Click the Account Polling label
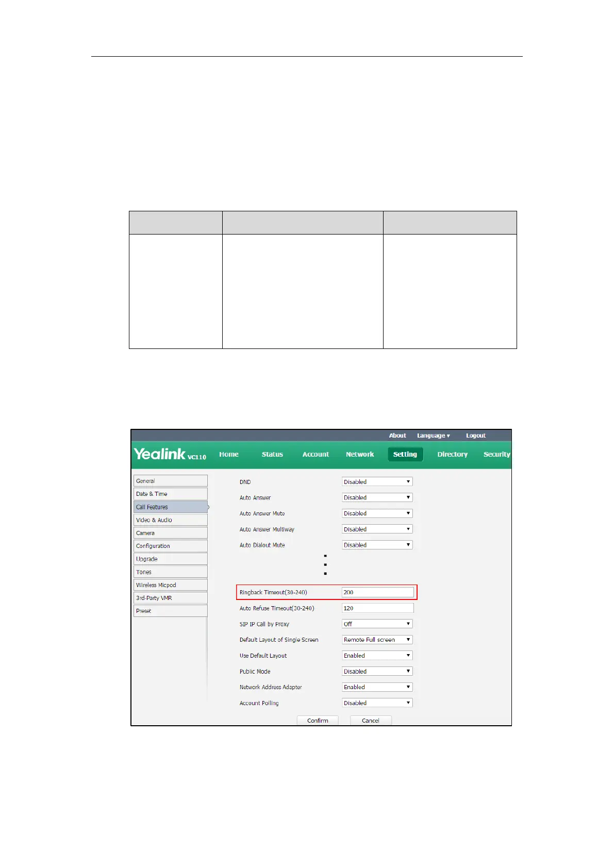The height and width of the screenshot is (868, 614). click(x=259, y=703)
